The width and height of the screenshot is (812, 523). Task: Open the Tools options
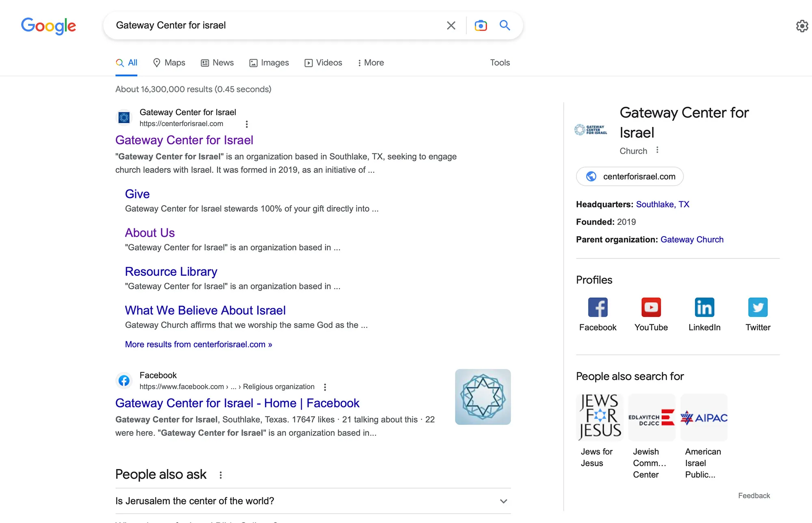tap(500, 63)
